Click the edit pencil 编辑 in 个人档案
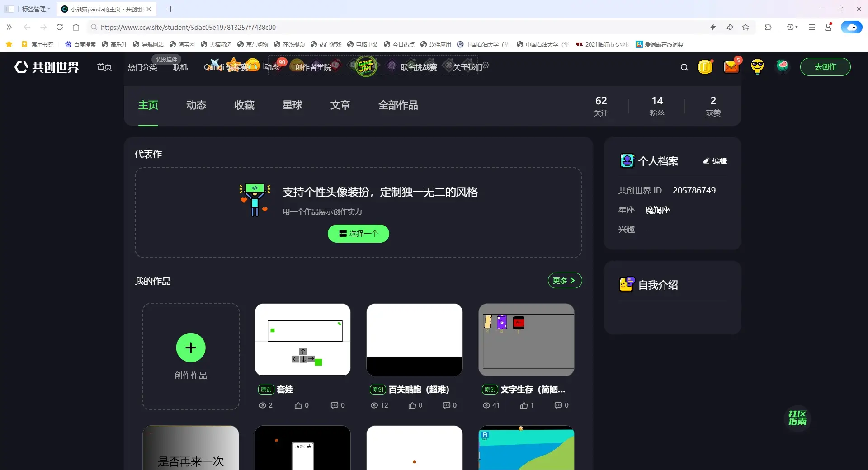The image size is (868, 470). click(715, 161)
